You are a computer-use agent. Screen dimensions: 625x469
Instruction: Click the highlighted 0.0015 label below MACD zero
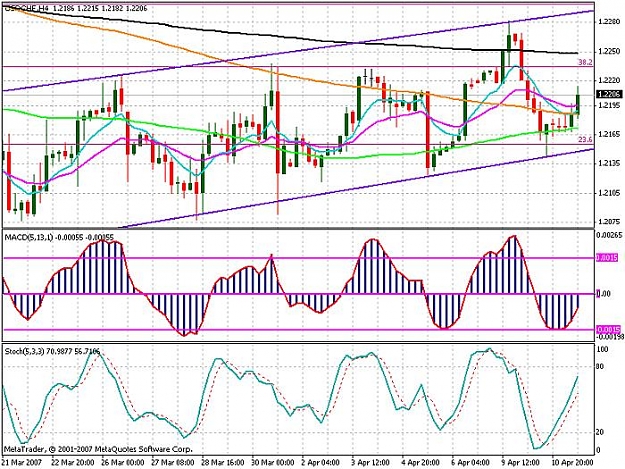608,330
